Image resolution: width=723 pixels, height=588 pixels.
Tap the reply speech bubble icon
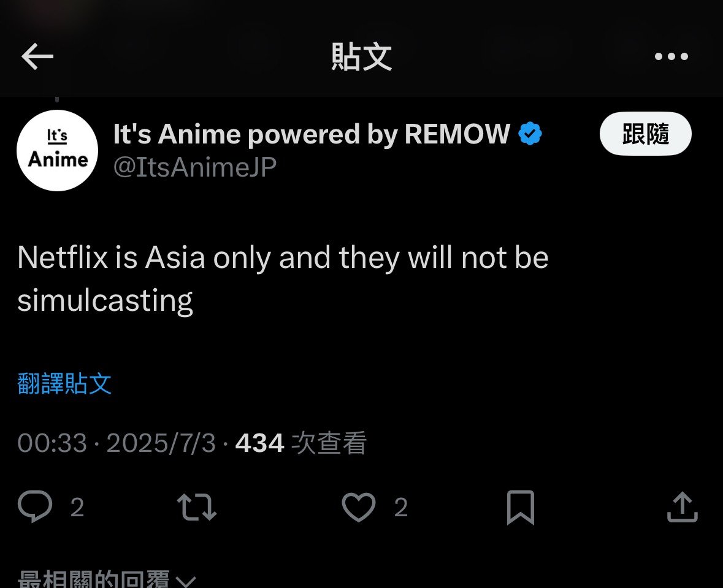(35, 506)
